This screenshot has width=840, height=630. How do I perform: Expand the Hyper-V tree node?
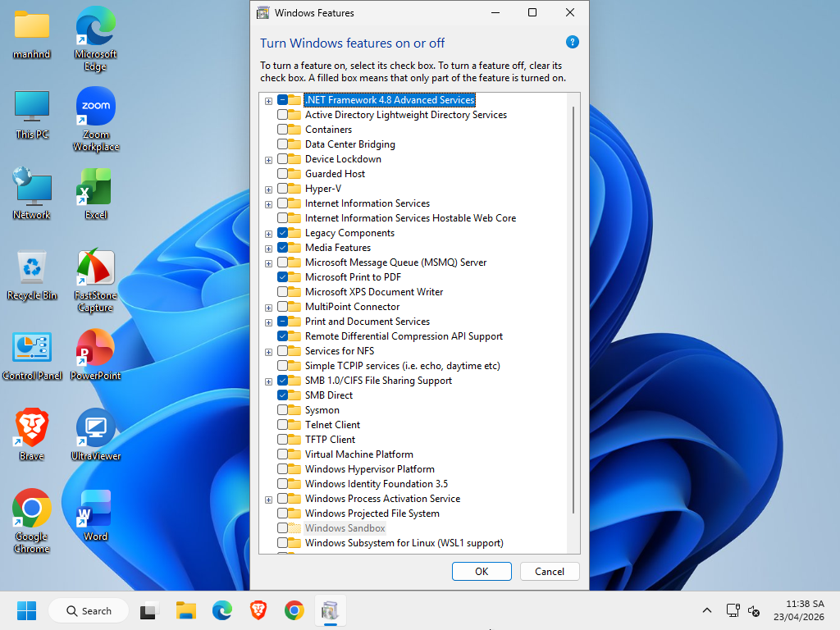tap(268, 189)
